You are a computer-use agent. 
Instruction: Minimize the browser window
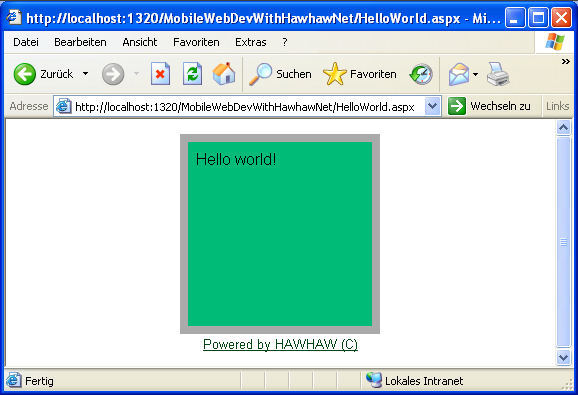pos(515,17)
